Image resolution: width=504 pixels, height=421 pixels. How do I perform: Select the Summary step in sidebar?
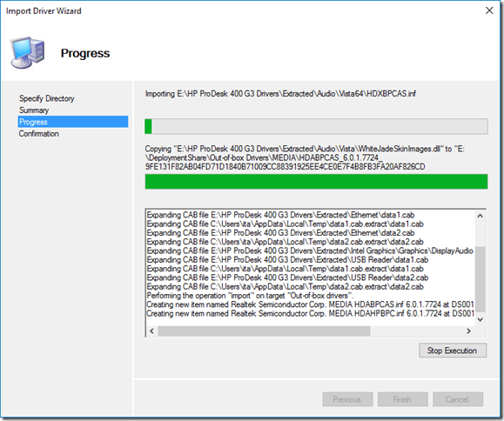coord(34,110)
